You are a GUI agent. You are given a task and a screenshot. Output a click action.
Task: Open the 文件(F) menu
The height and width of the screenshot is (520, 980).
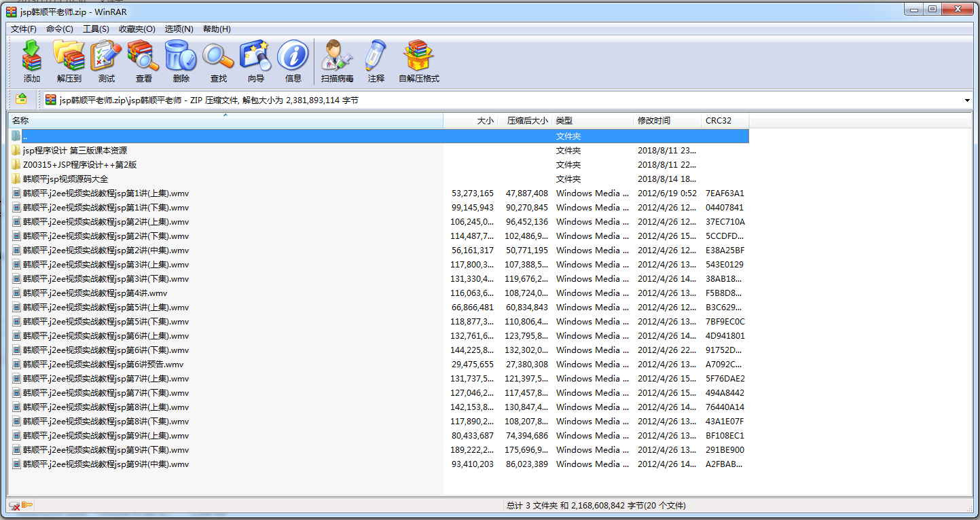point(24,29)
